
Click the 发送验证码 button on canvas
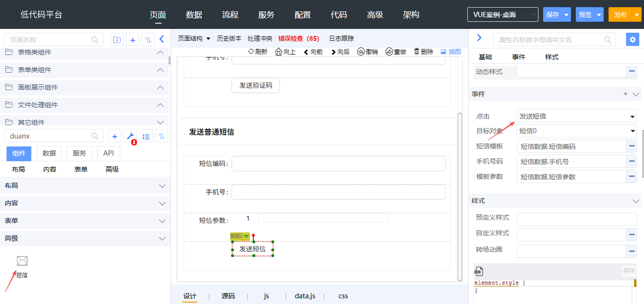pyautogui.click(x=255, y=85)
